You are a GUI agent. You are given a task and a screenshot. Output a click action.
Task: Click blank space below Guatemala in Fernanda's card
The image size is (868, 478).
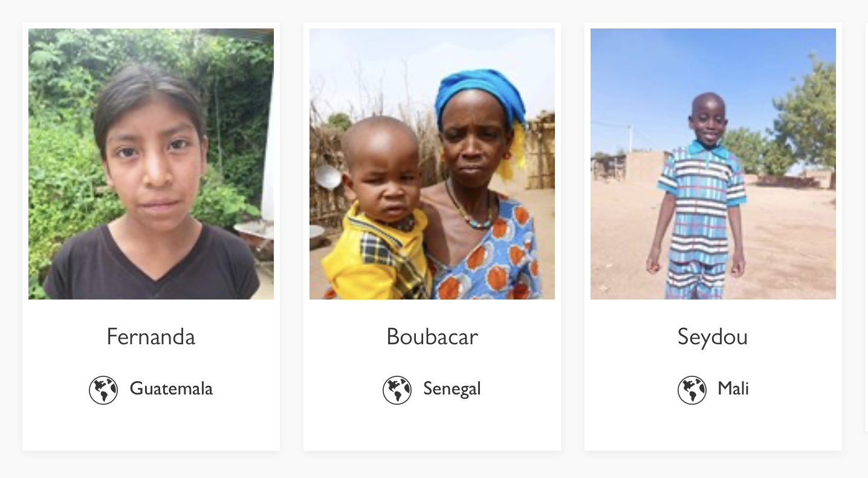(x=151, y=427)
